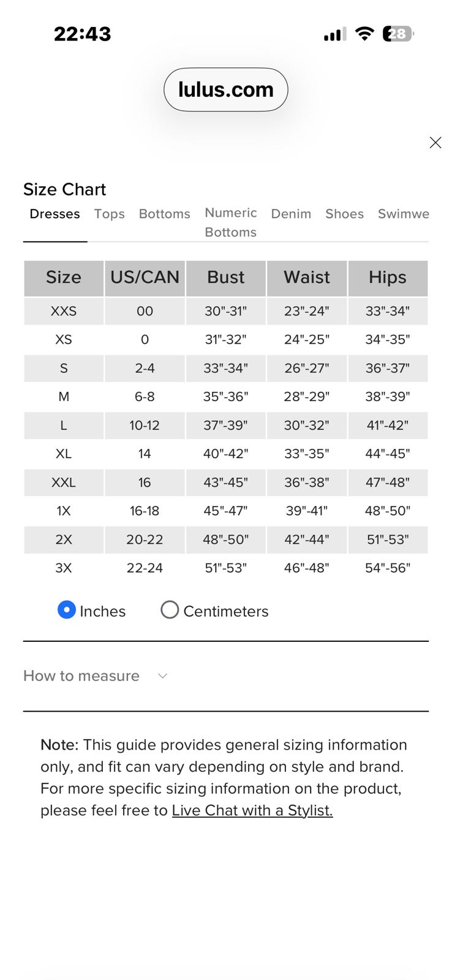Open the Denim size tab
This screenshot has width=452, height=980.
[x=291, y=214]
